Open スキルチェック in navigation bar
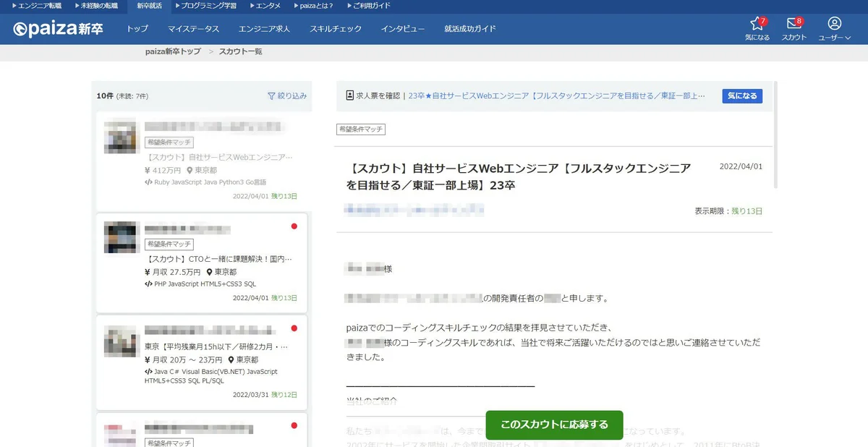This screenshot has width=868, height=447. click(336, 29)
